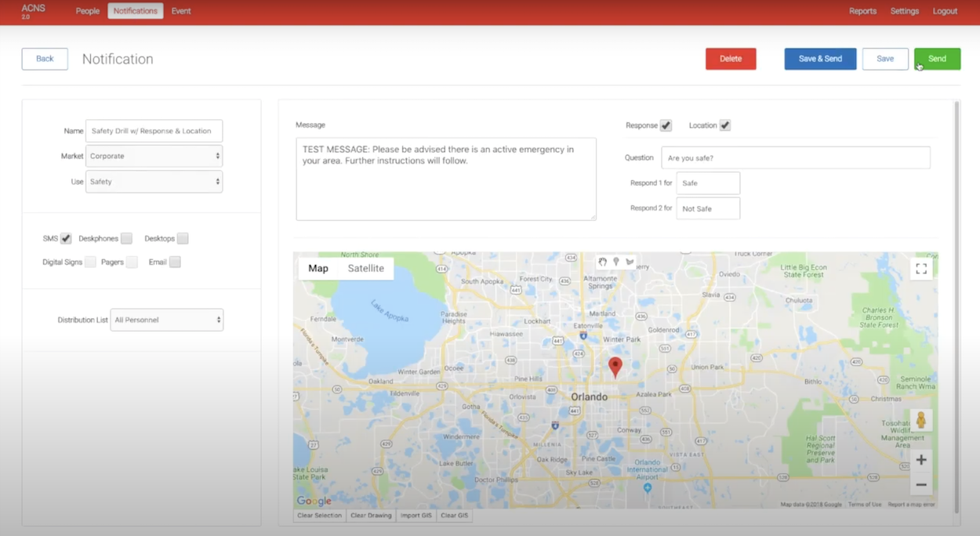Enable the Digital Signs checkbox
Image resolution: width=980 pixels, height=536 pixels.
pos(90,262)
